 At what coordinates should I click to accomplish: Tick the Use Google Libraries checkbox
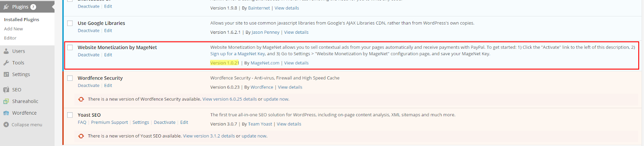click(70, 23)
